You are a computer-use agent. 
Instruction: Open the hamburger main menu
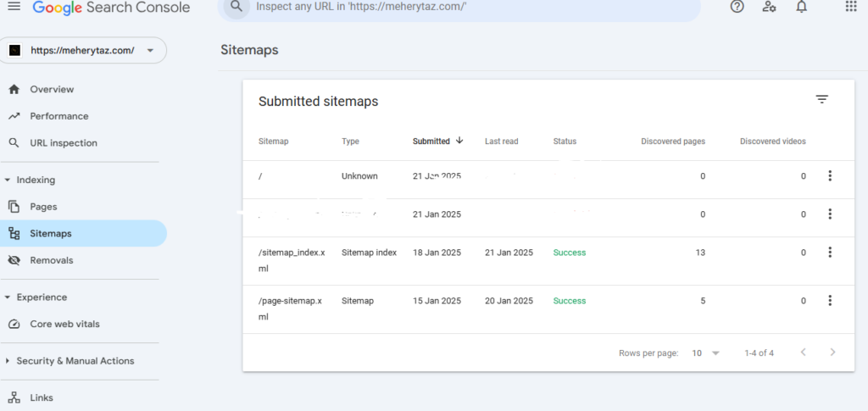pyautogui.click(x=14, y=7)
